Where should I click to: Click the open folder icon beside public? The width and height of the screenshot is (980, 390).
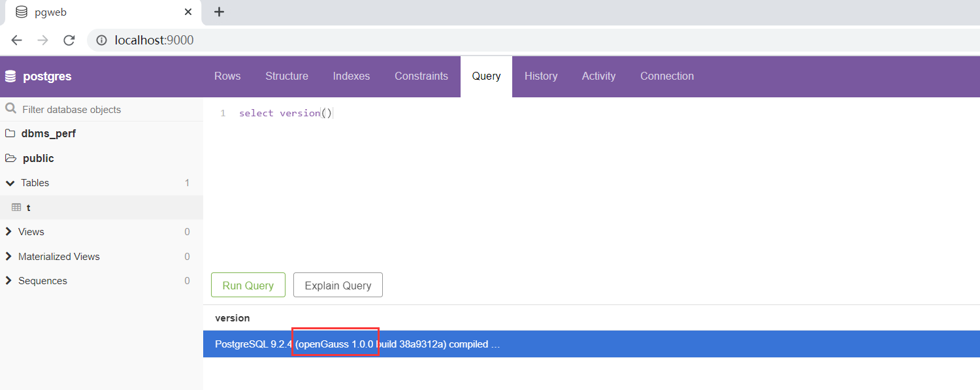click(x=10, y=158)
